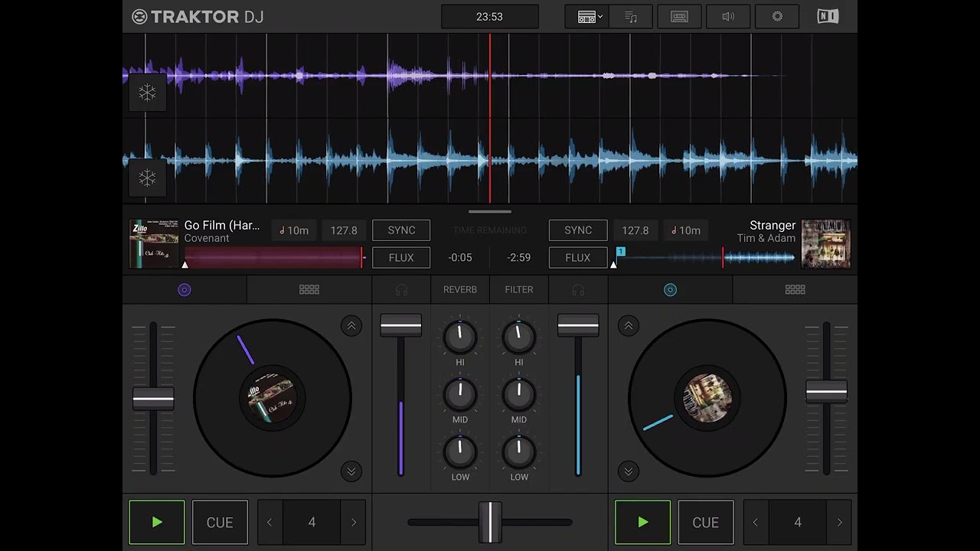Screen dimensions: 980x551
Task: Toggle right deck headphone cue
Action: 578,290
